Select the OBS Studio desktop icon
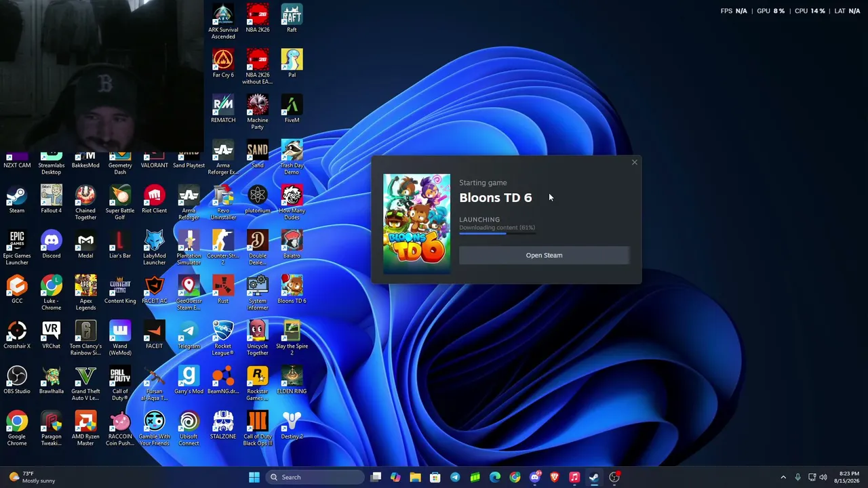The width and height of the screenshot is (868, 488). 17,381
